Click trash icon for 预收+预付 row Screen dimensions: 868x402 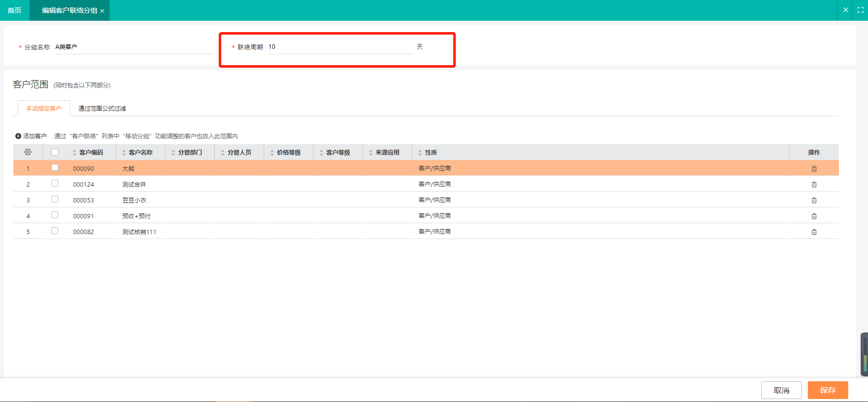[814, 216]
